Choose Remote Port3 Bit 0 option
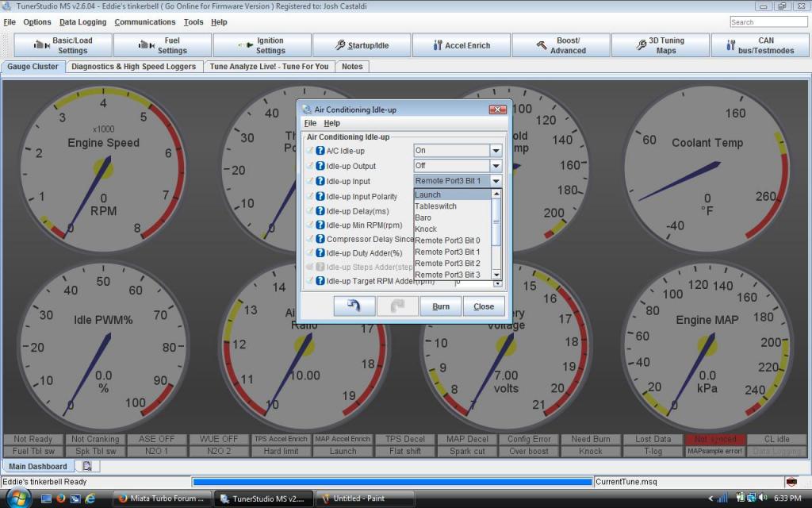This screenshot has height=508, width=812. coord(452,240)
